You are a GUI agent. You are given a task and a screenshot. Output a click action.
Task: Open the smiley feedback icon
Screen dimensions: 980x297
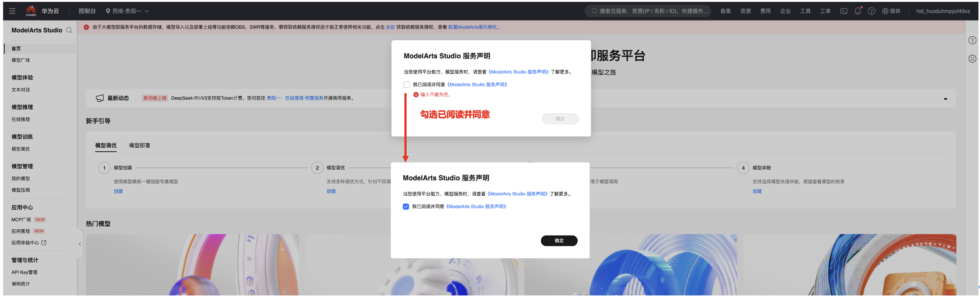click(x=972, y=58)
